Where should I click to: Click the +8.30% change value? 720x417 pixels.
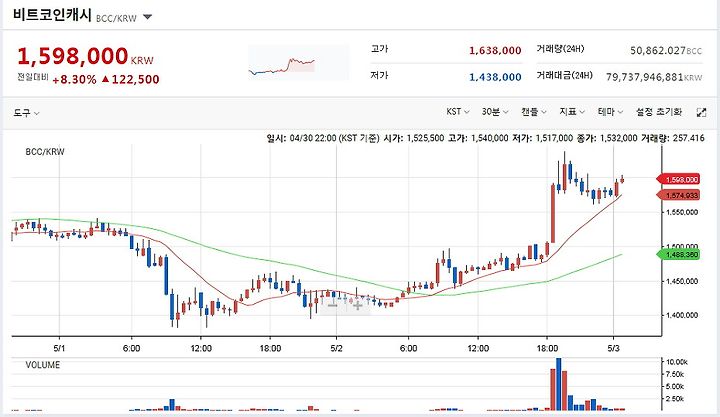coord(74,79)
